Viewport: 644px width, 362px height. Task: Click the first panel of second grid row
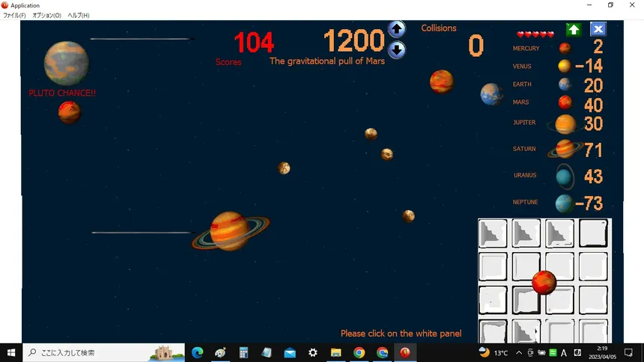(493, 267)
